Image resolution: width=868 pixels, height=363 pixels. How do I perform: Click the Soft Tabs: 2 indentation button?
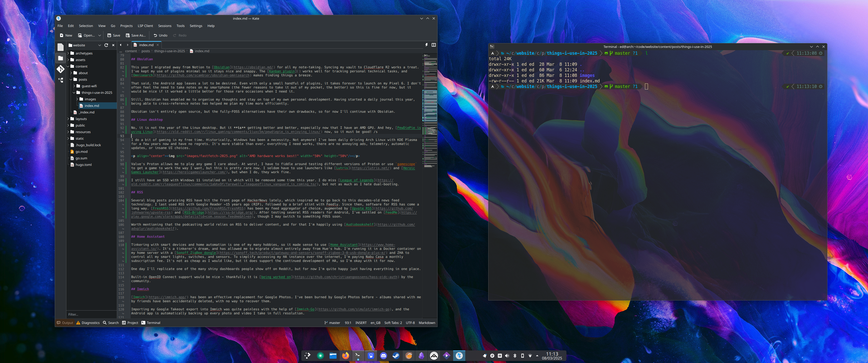click(x=393, y=323)
